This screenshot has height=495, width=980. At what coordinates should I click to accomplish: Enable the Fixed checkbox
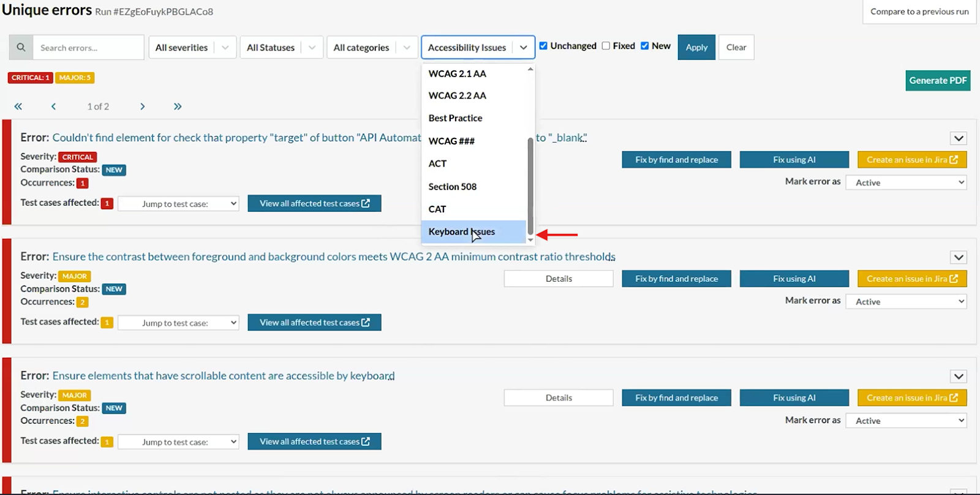(606, 46)
